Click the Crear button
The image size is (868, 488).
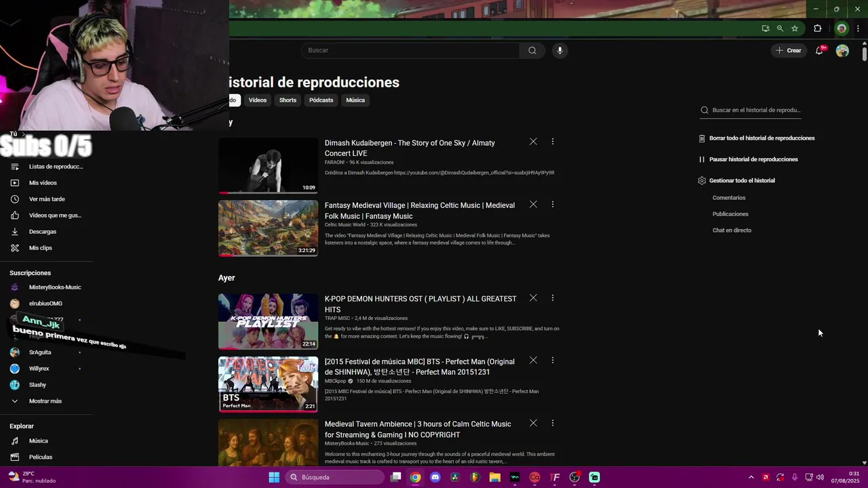coord(789,50)
